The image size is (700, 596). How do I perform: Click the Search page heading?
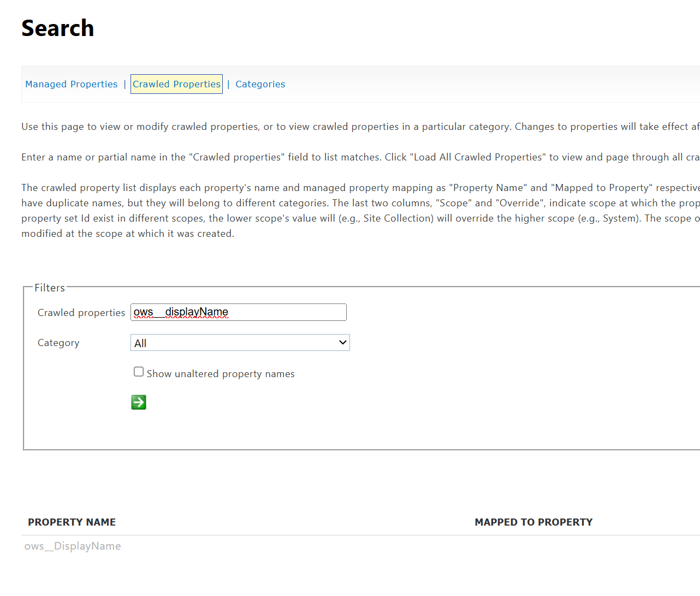click(58, 28)
